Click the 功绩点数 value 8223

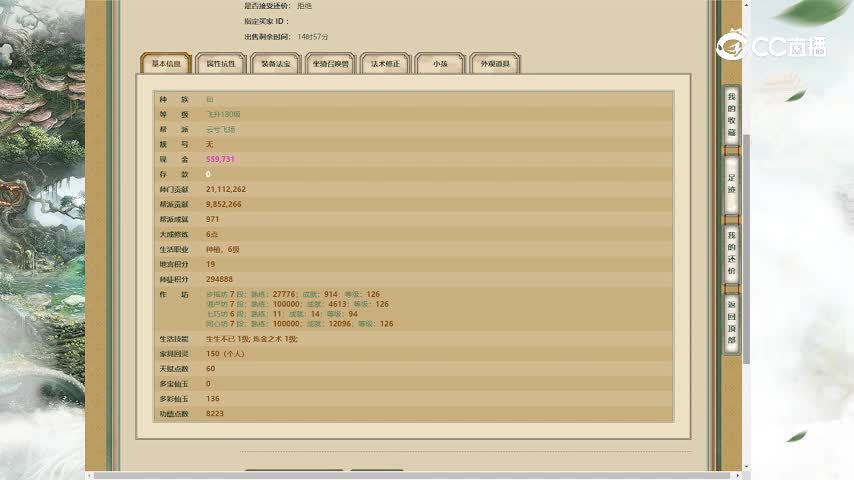tap(215, 413)
